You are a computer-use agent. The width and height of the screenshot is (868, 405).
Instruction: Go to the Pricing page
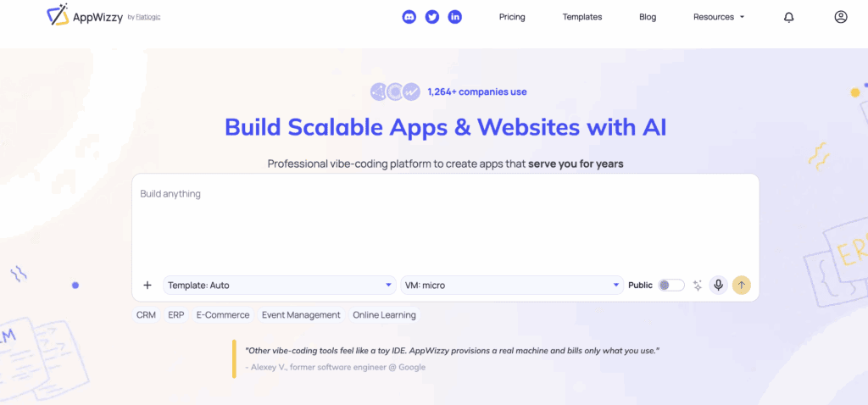[x=512, y=17]
